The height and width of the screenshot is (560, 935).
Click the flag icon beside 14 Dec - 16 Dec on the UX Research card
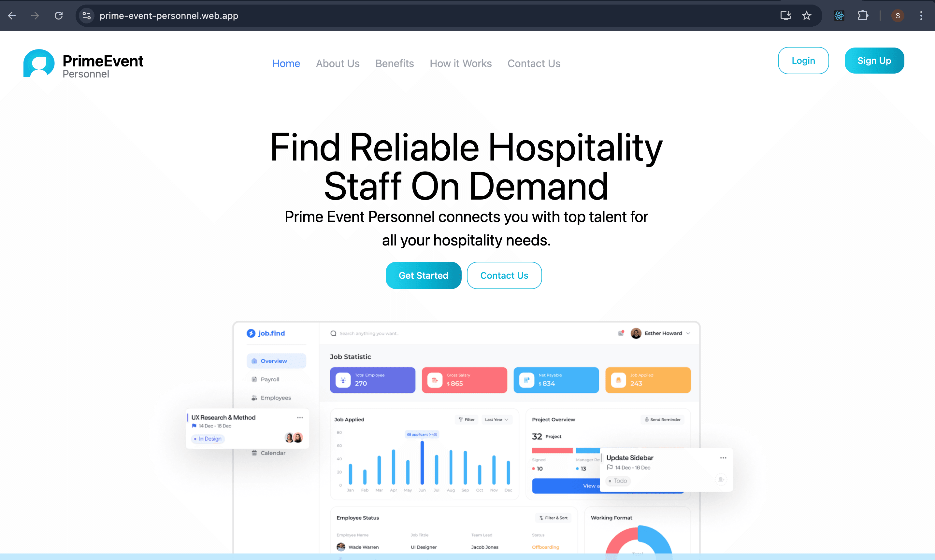[x=194, y=426]
